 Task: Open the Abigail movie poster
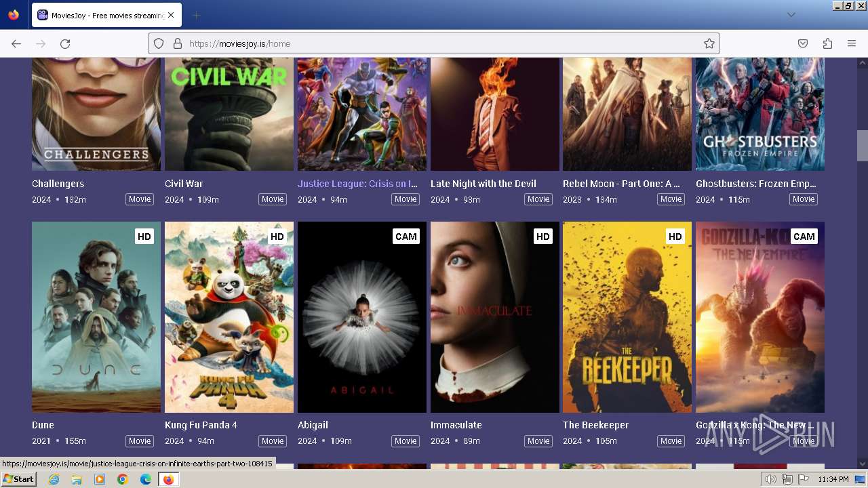[x=362, y=317]
